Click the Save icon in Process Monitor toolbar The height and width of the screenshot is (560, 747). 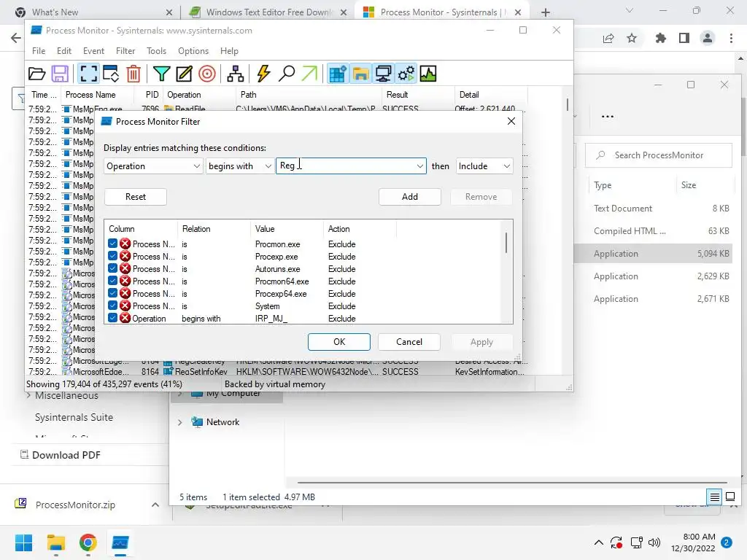coord(60,74)
